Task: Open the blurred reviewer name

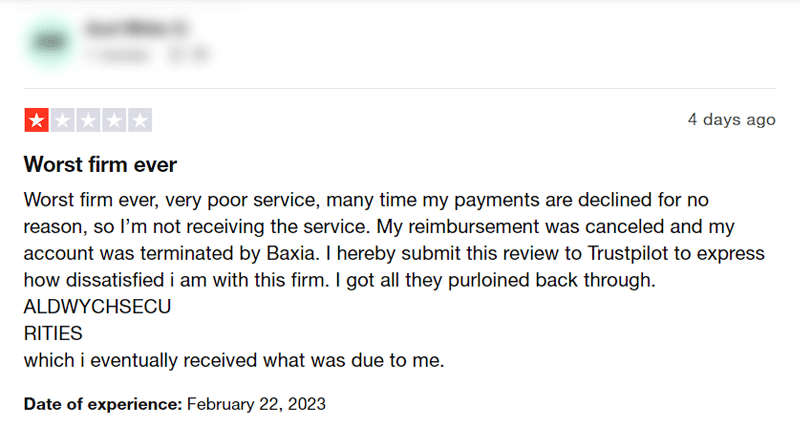Action: point(137,28)
